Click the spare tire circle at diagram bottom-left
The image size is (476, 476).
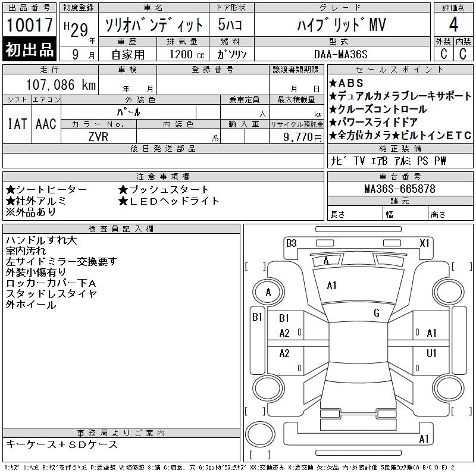click(260, 435)
